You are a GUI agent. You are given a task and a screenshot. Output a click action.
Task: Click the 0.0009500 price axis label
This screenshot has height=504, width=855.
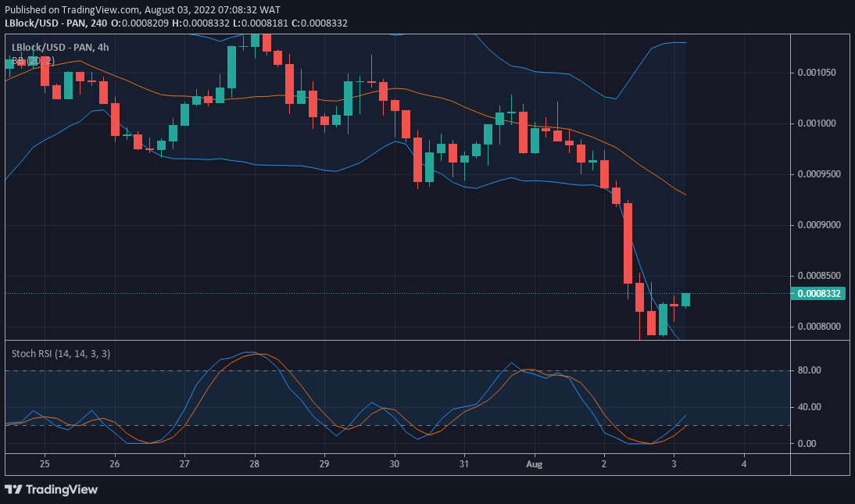tap(819, 174)
